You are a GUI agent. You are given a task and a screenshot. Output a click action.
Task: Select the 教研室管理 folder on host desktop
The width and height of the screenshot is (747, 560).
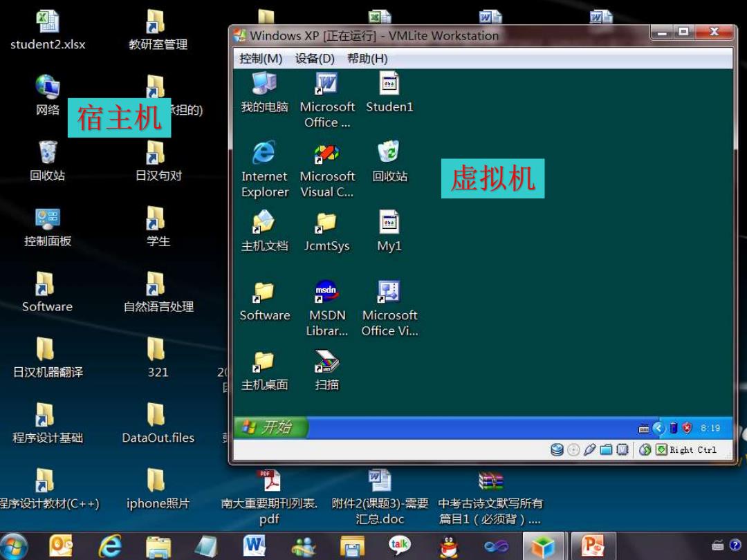(x=158, y=30)
